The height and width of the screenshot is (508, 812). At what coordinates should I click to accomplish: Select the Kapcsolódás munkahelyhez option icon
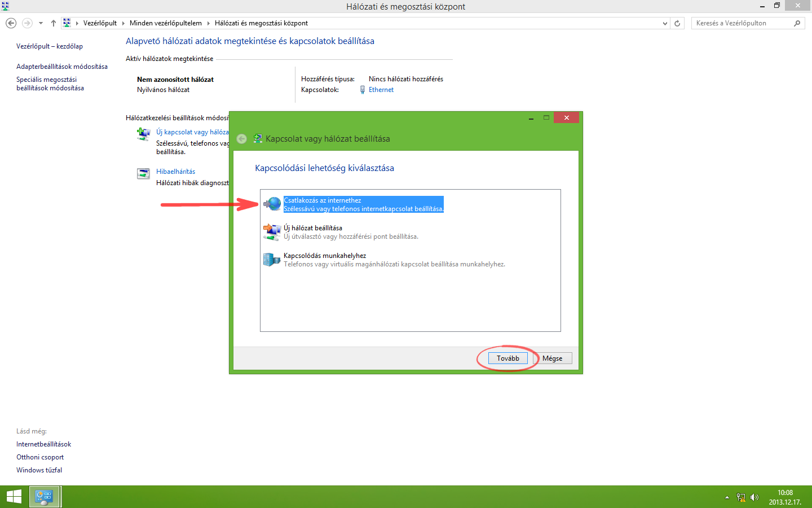272,259
